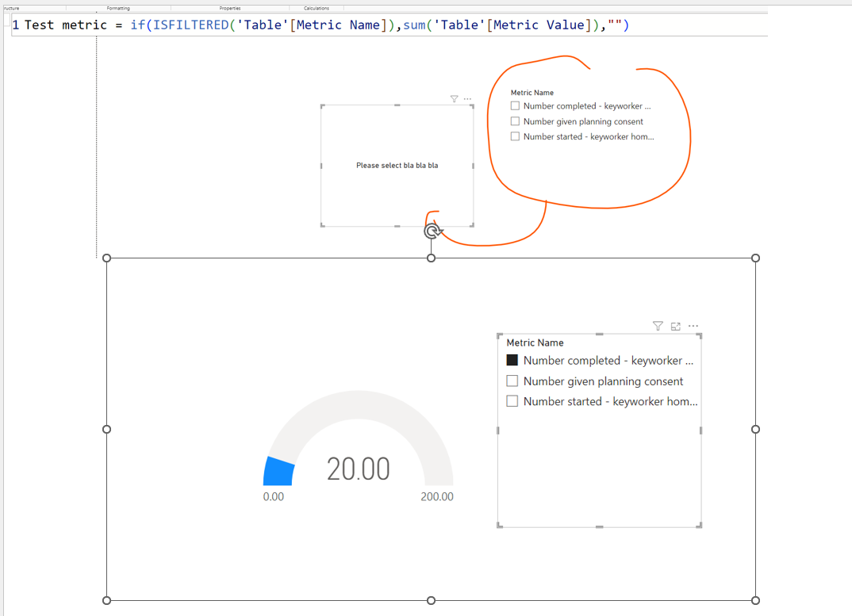Image resolution: width=852 pixels, height=616 pixels.
Task: Click the rotate handle icon above the group
Action: [432, 231]
